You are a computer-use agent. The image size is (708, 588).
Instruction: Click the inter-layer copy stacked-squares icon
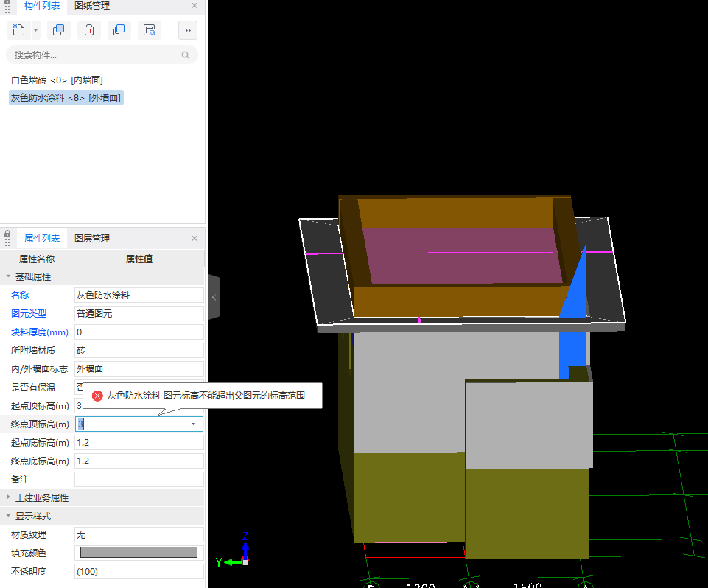coord(119,30)
